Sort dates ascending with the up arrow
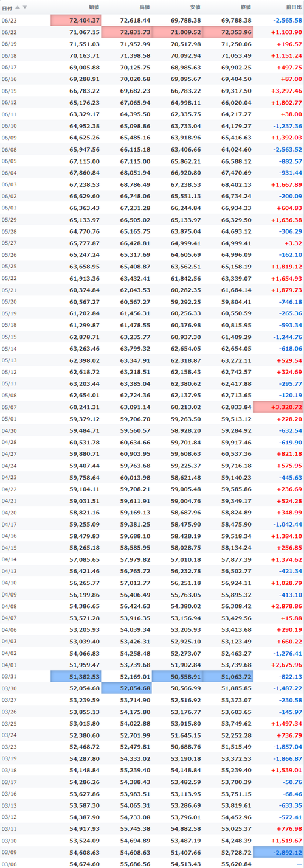The width and height of the screenshot is (304, 868). [x=17, y=7]
